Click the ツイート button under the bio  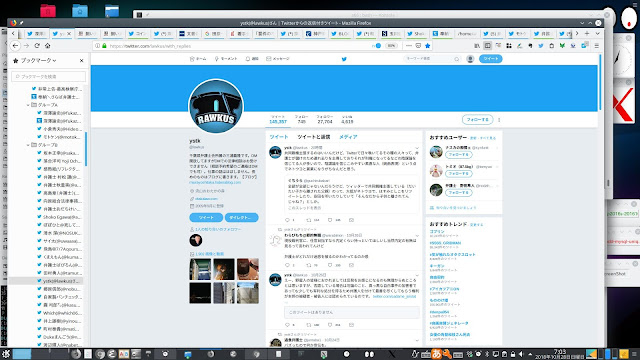click(x=206, y=218)
